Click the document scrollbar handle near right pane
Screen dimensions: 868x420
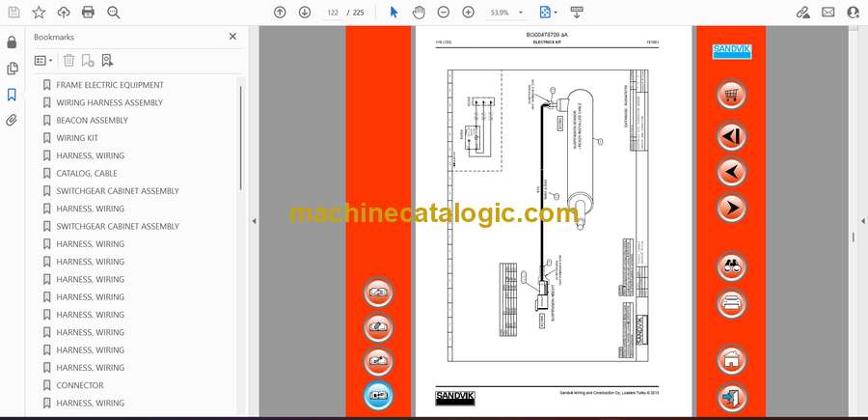853,238
